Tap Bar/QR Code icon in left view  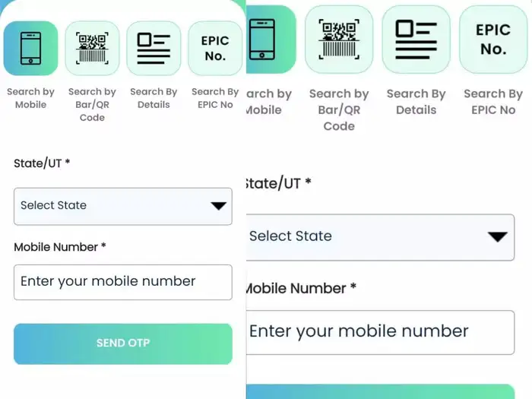coord(92,48)
